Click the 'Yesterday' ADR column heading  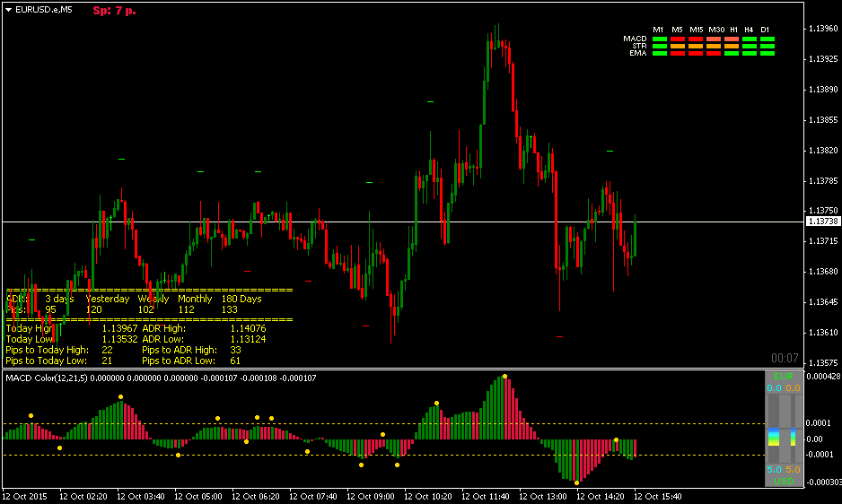point(108,299)
